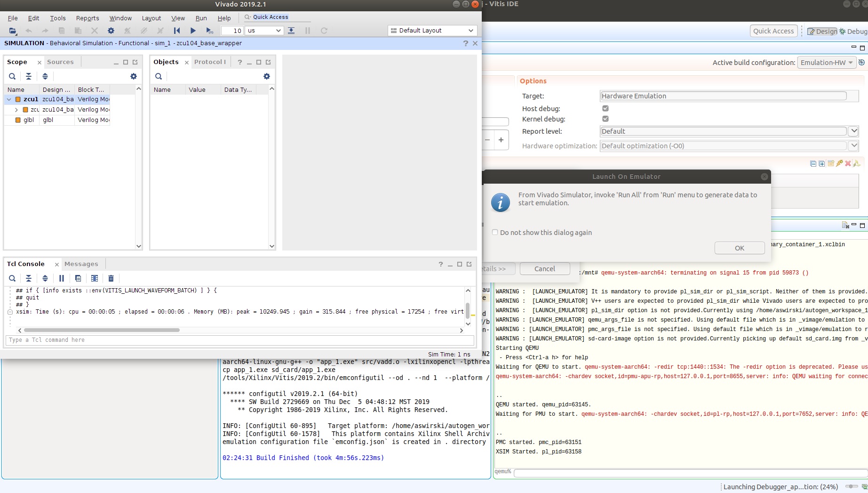Switch to the Sources tab
This screenshot has width=868, height=493.
60,62
